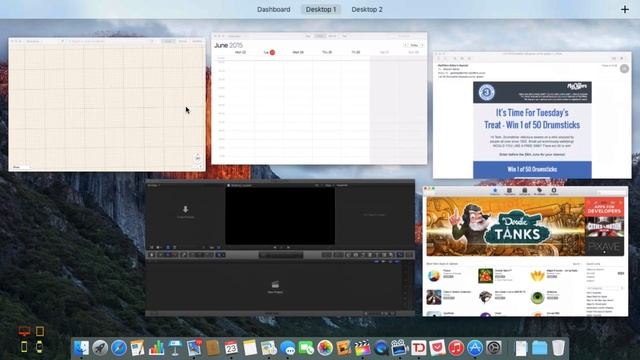Image resolution: width=640 pixels, height=360 pixels.
Task: Click It's Time For Tuesday's Treat headline
Action: pyautogui.click(x=532, y=119)
